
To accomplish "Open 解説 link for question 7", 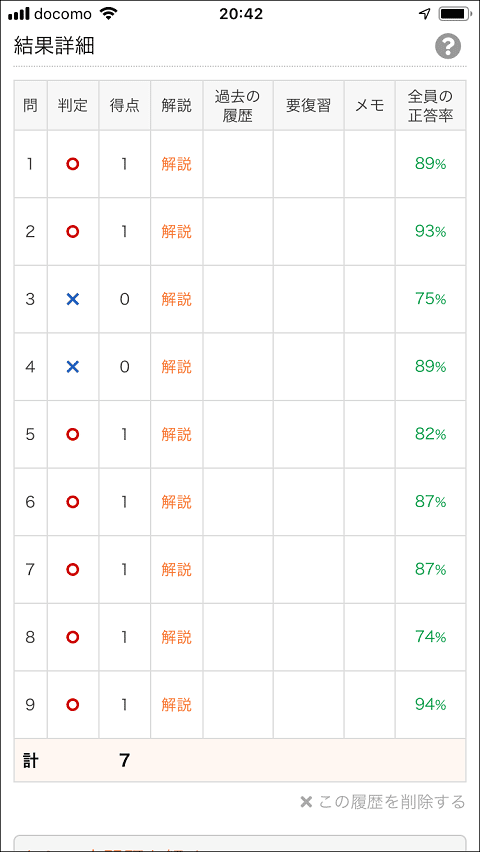I will click(x=177, y=569).
